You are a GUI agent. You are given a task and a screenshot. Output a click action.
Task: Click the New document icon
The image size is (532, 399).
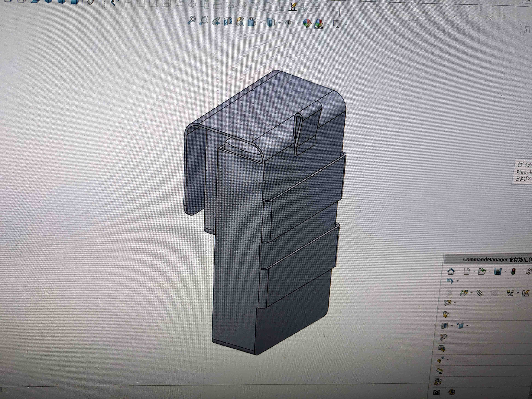coord(467,271)
